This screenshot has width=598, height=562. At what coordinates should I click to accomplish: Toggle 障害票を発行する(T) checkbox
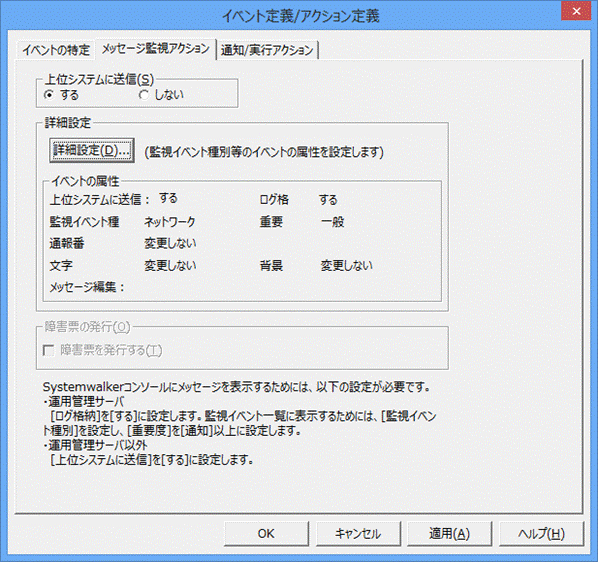click(103, 350)
